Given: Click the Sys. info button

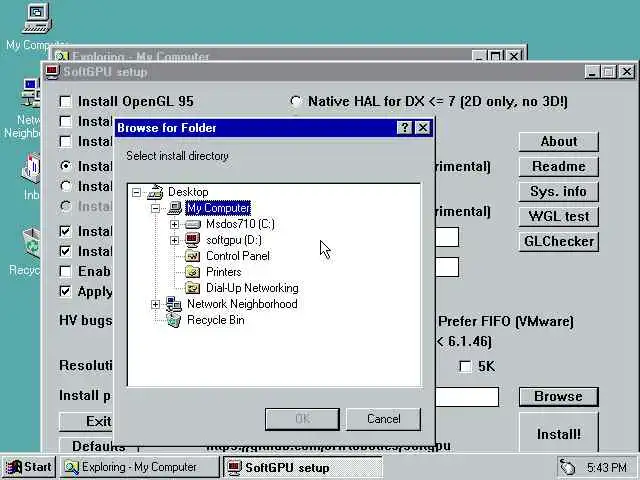Looking at the screenshot, I should 558,191.
